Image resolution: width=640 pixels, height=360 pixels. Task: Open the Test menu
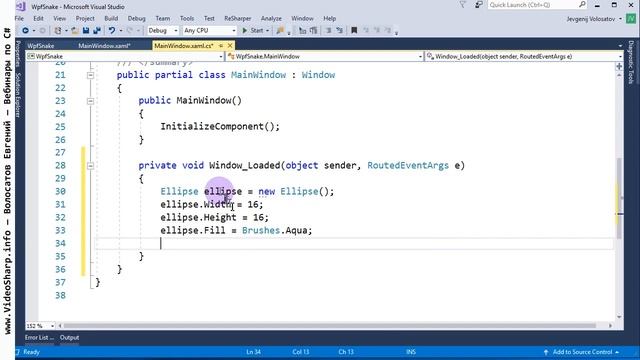209,18
